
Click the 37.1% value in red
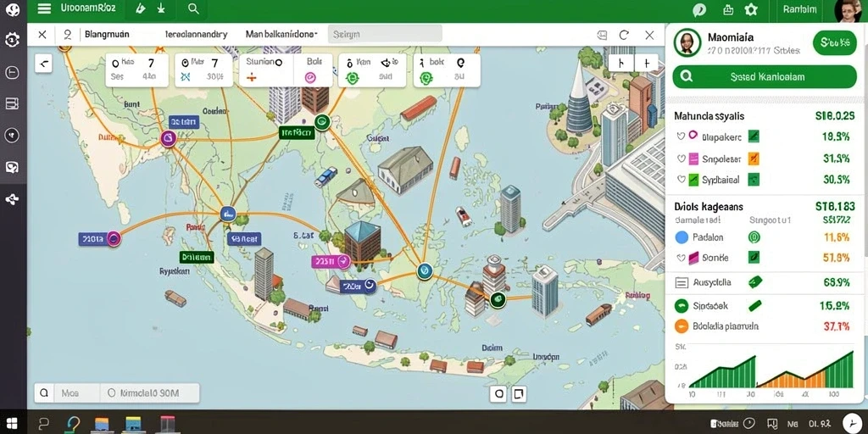click(837, 326)
